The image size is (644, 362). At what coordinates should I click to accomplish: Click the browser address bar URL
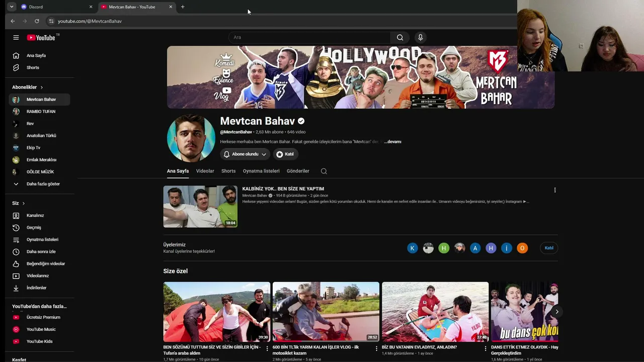tap(90, 21)
